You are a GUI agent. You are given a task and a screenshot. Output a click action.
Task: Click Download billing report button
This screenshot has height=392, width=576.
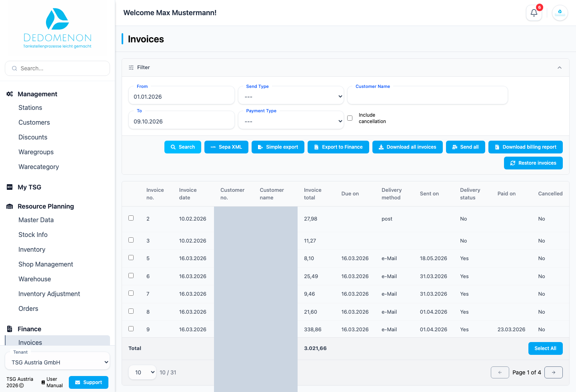pyautogui.click(x=526, y=147)
